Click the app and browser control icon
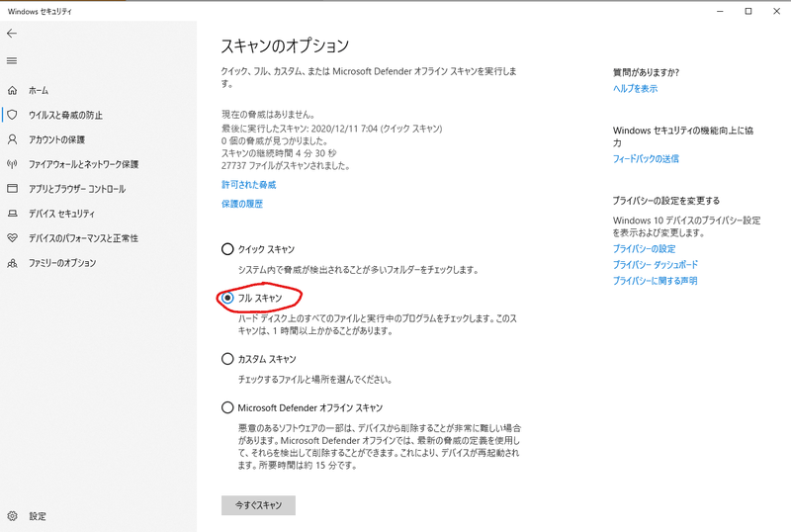 point(12,188)
